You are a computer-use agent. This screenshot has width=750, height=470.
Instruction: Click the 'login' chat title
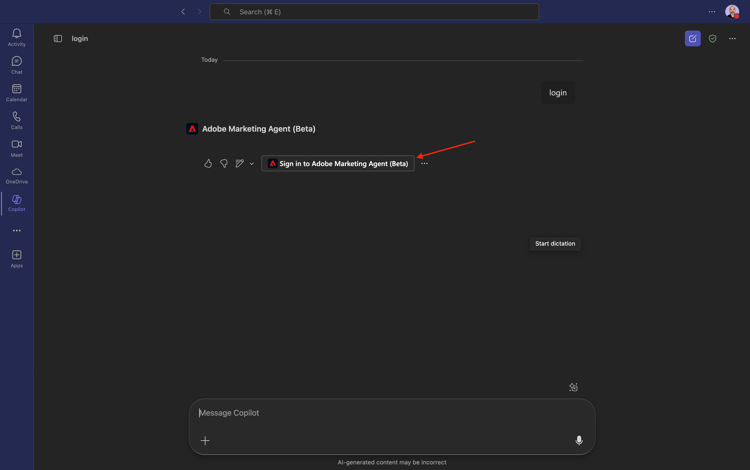click(x=80, y=38)
